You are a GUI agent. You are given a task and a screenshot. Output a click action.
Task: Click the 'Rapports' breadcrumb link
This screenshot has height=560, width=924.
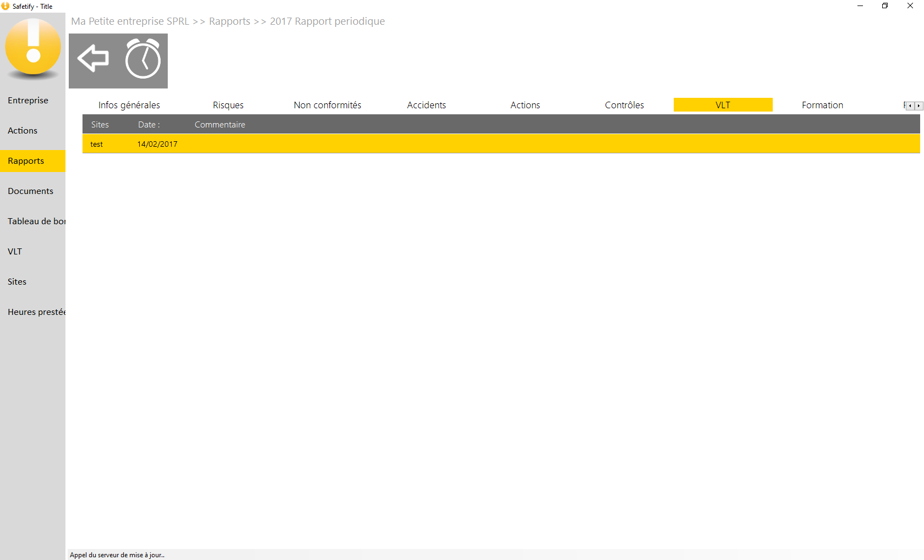(229, 21)
